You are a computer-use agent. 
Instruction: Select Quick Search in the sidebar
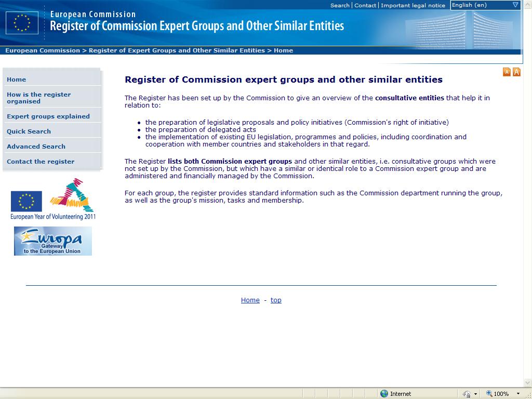29,131
